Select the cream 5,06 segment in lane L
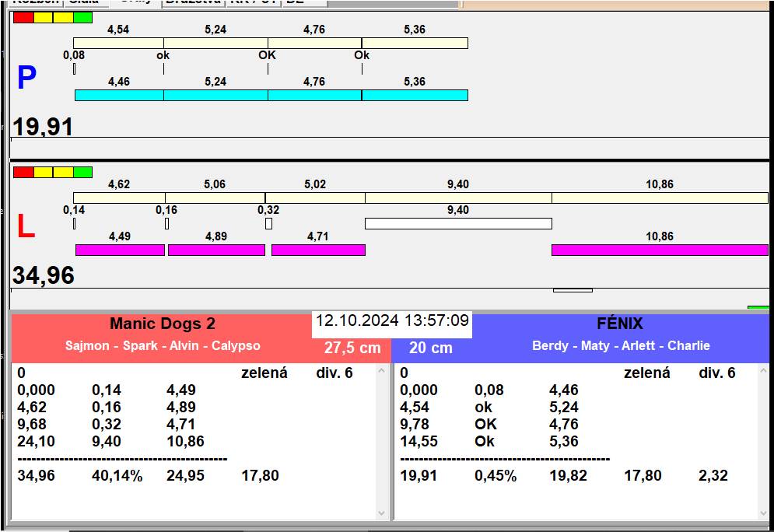Image resolution: width=774 pixels, height=532 pixels. 215,198
